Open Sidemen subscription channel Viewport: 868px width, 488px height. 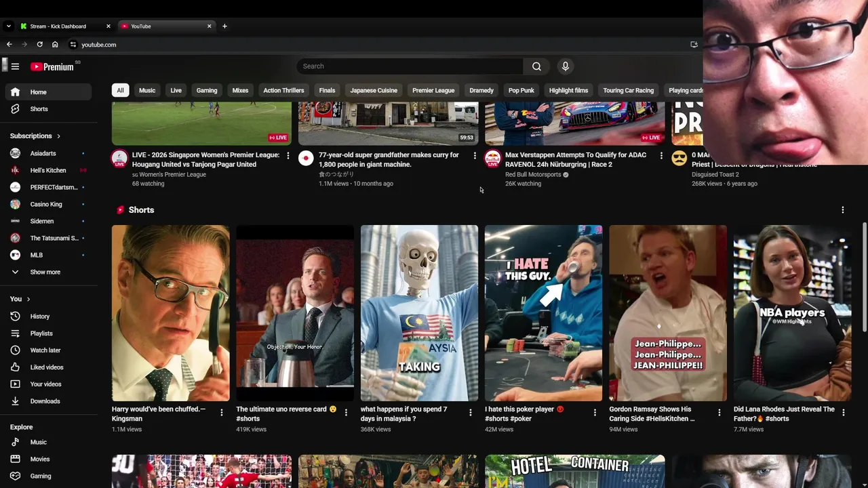(x=48, y=221)
